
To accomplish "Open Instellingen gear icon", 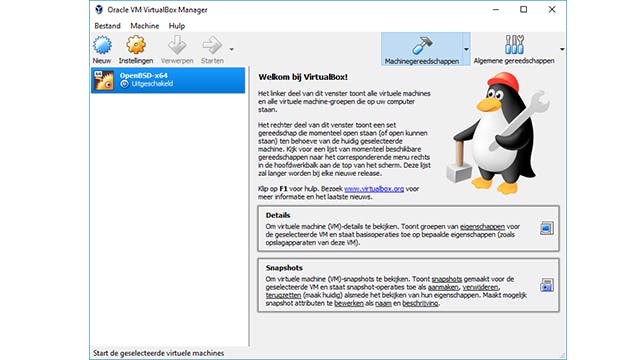I will click(136, 45).
